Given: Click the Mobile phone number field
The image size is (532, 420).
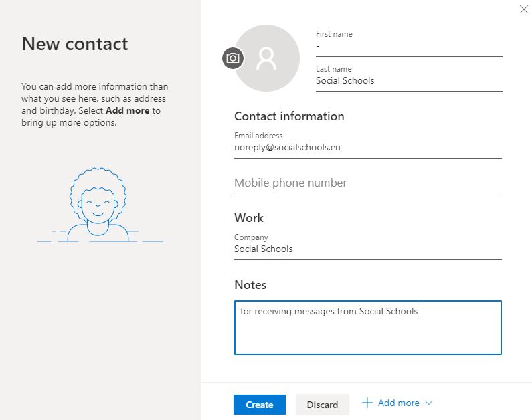Looking at the screenshot, I should [367, 183].
